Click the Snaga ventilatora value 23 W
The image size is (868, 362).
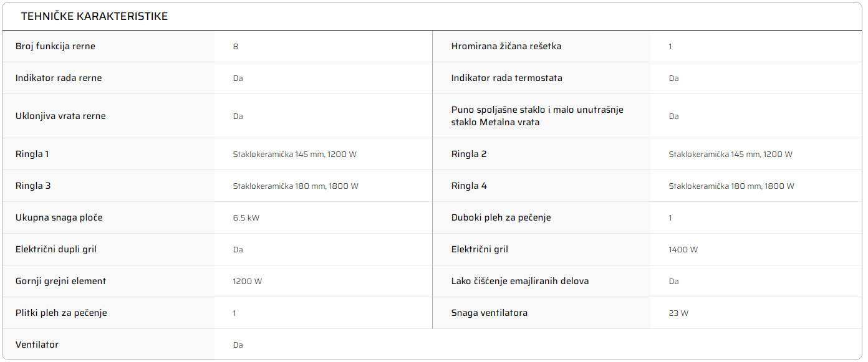click(x=678, y=313)
